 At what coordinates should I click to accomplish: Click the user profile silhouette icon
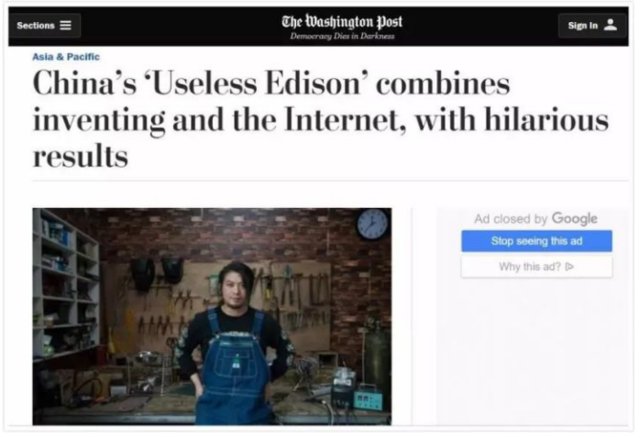[x=611, y=25]
